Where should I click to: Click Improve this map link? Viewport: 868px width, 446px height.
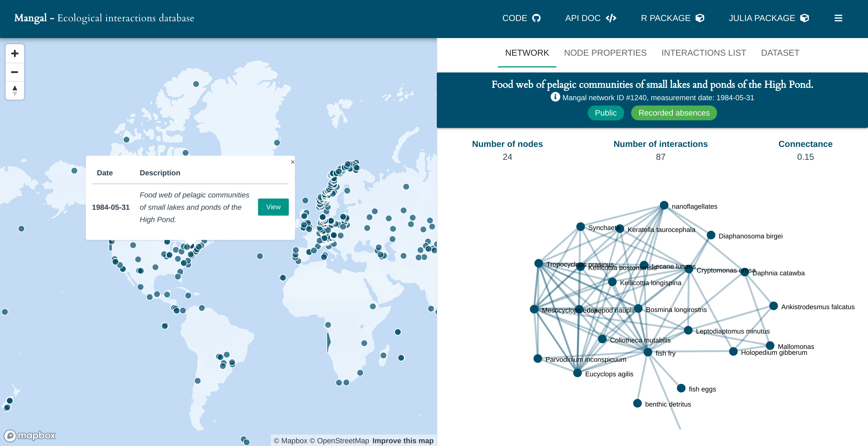point(403,441)
